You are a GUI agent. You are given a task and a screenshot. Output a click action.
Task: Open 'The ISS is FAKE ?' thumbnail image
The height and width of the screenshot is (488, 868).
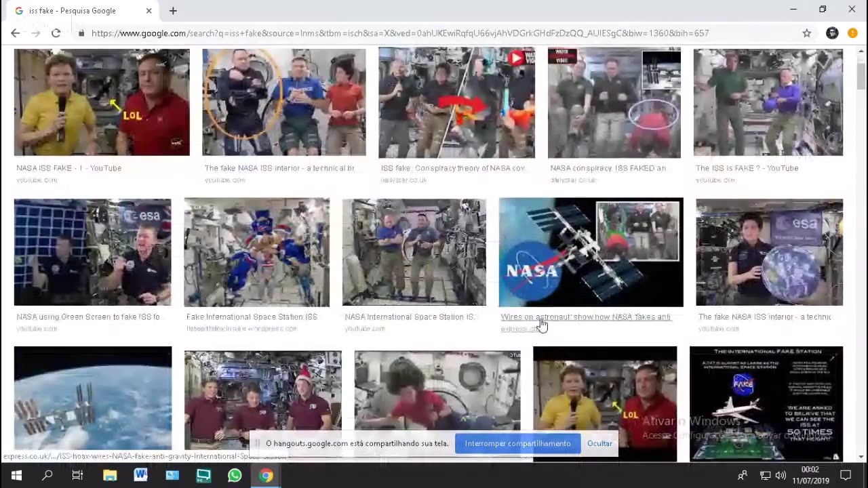point(768,102)
